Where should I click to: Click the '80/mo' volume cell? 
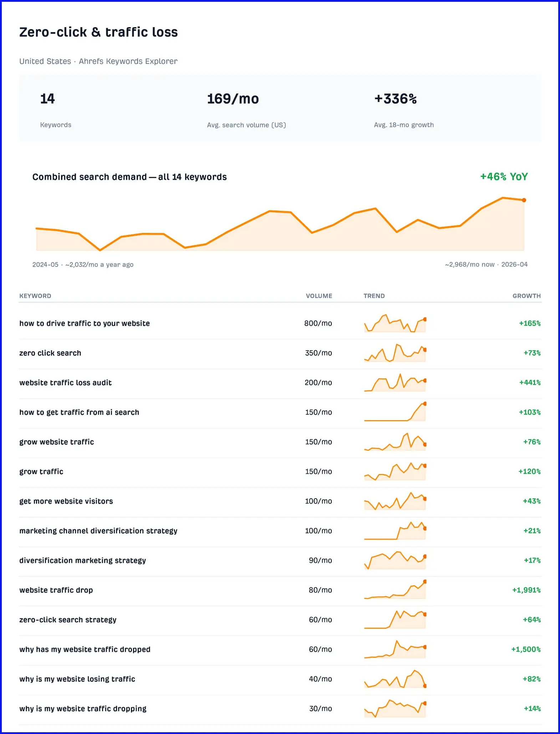pos(320,590)
